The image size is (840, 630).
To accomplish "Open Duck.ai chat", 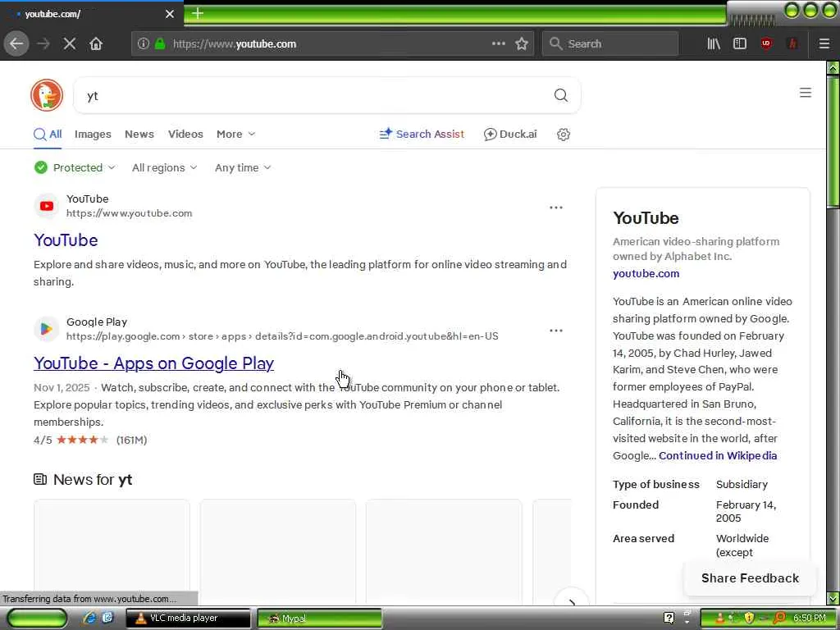I will click(x=510, y=135).
